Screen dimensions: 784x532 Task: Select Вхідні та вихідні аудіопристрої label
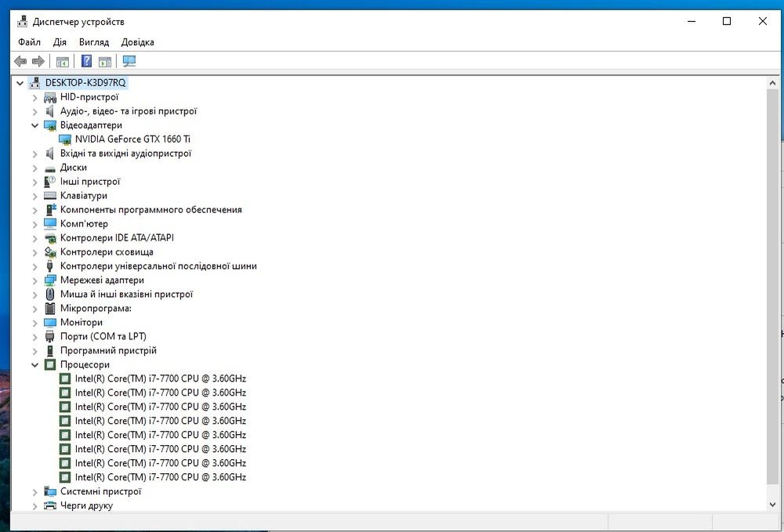[126, 154]
